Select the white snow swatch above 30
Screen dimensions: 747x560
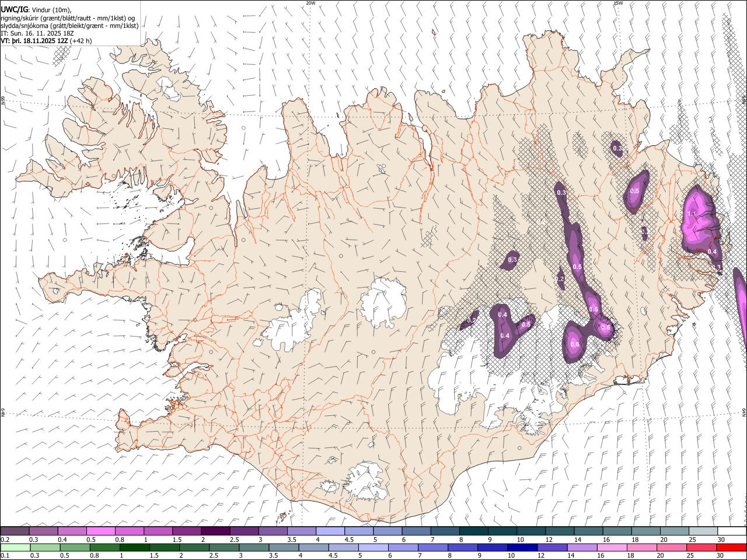(x=732, y=531)
